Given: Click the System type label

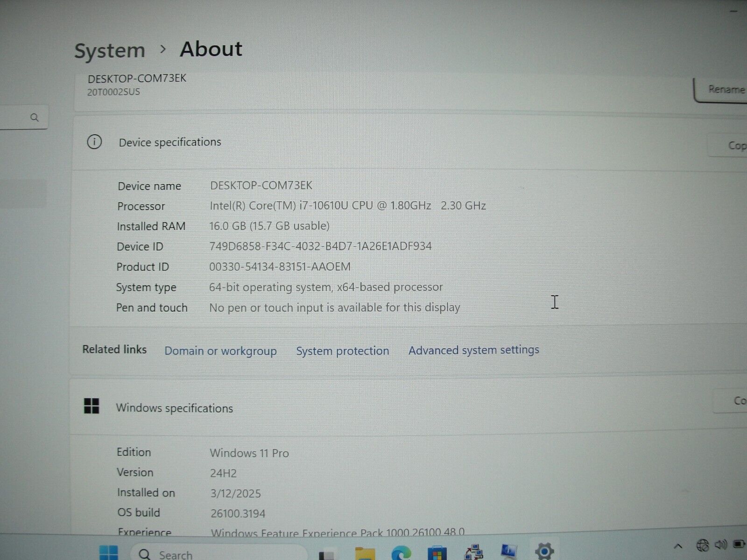Looking at the screenshot, I should [x=146, y=287].
